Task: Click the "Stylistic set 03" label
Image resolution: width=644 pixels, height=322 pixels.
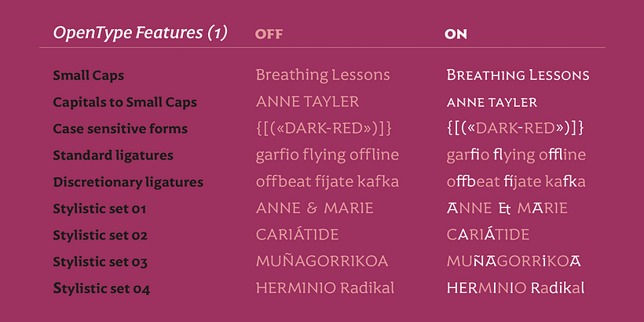Action: (x=101, y=262)
